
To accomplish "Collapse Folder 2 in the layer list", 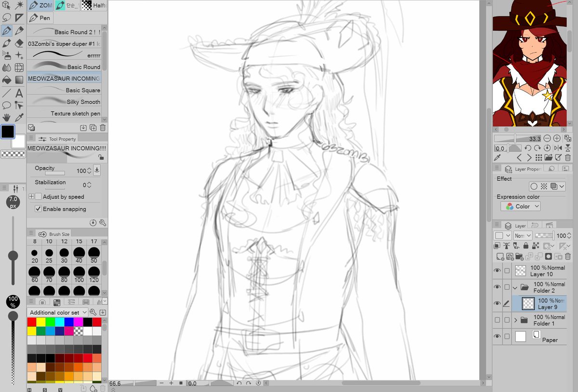I will (x=515, y=287).
